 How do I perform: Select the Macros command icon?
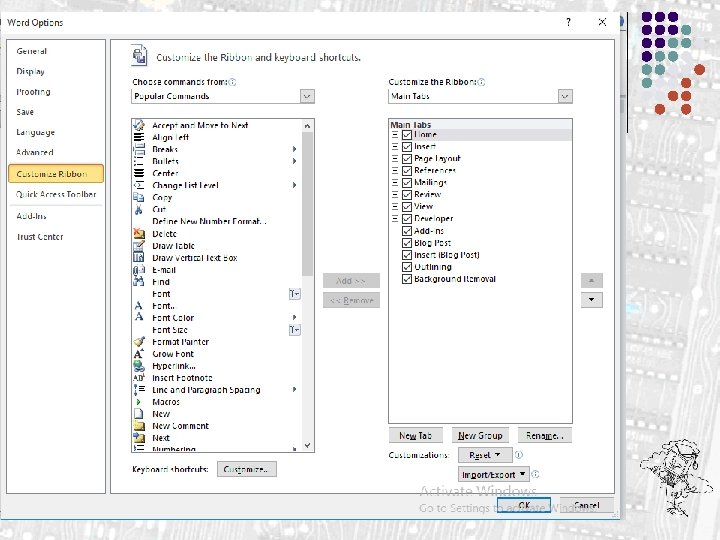[x=138, y=402]
